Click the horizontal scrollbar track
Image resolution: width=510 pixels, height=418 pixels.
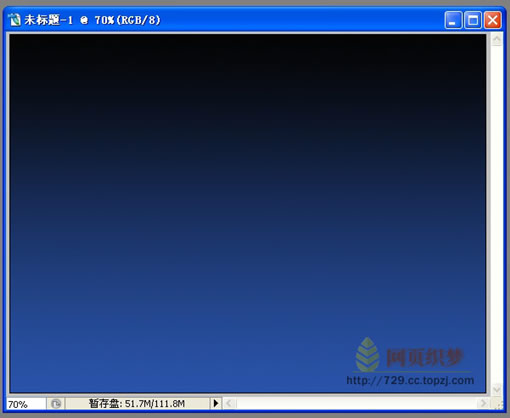click(x=356, y=403)
